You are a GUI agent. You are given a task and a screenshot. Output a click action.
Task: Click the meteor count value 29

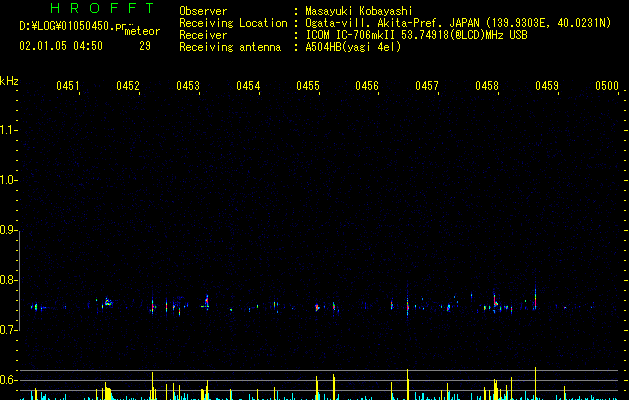(x=145, y=46)
